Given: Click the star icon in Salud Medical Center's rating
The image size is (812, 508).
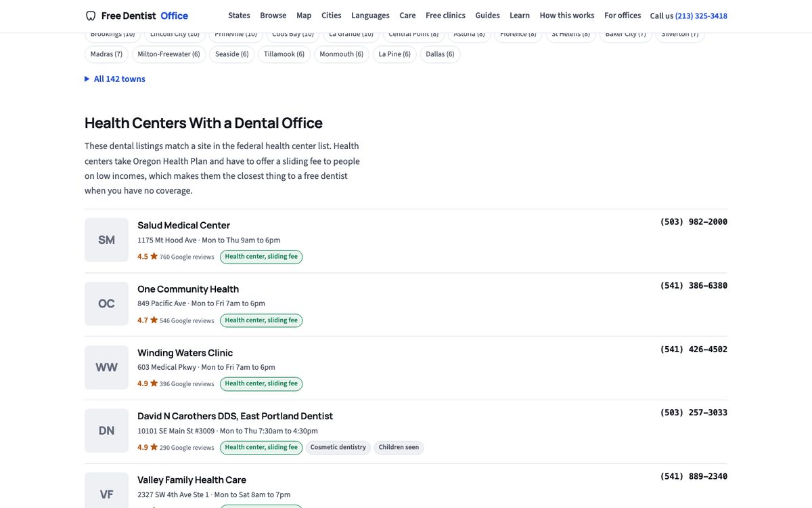Looking at the screenshot, I should pyautogui.click(x=154, y=256).
